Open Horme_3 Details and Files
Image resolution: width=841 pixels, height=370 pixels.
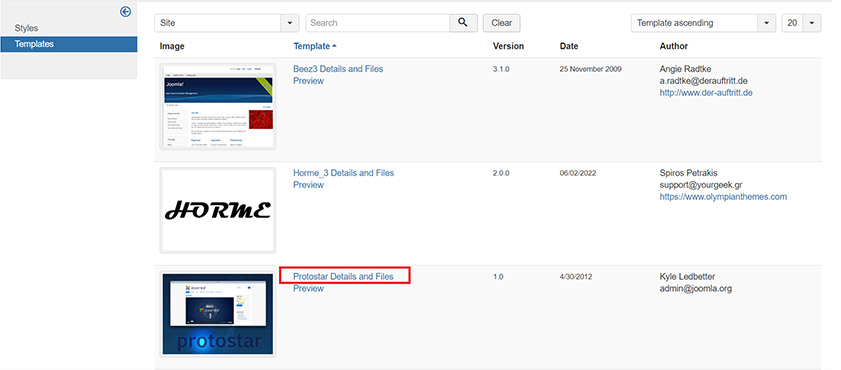[343, 173]
